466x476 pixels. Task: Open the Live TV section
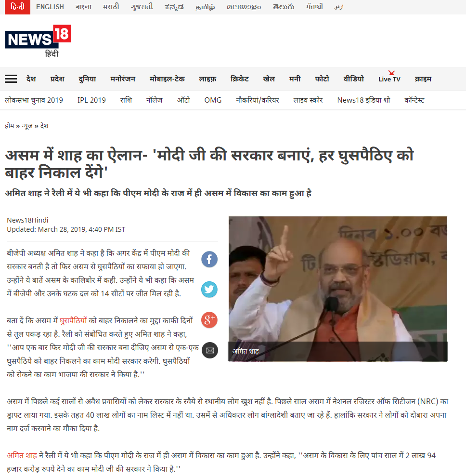coord(389,79)
